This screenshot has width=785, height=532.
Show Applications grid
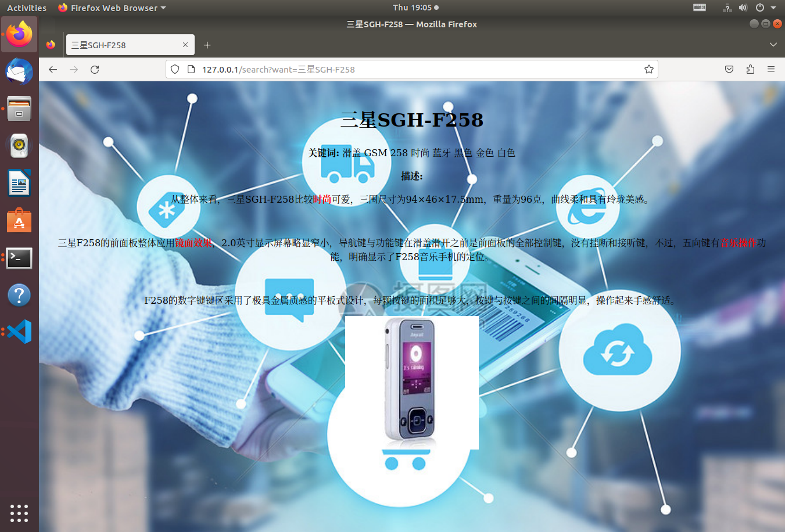(x=19, y=513)
